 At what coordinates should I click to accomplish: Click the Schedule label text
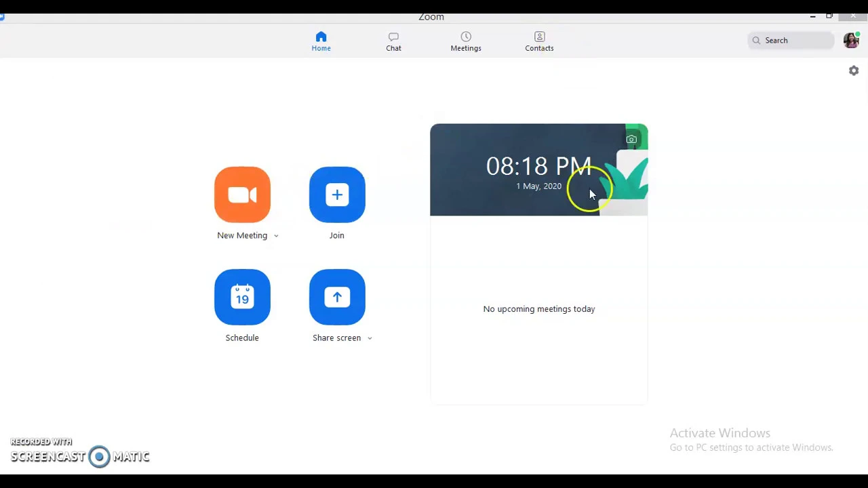coord(242,338)
